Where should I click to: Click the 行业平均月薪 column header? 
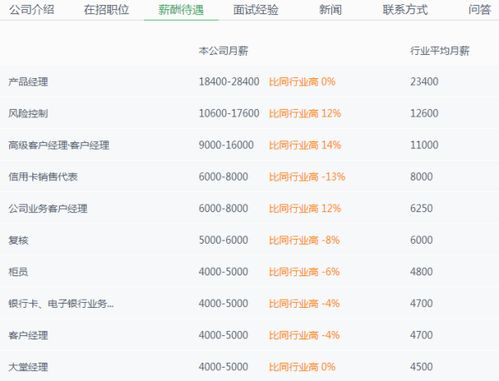[x=440, y=51]
